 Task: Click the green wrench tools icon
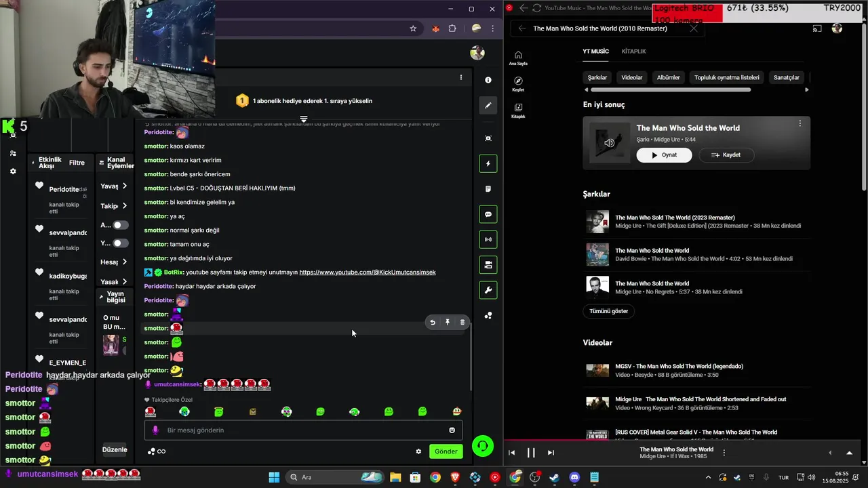click(x=488, y=290)
